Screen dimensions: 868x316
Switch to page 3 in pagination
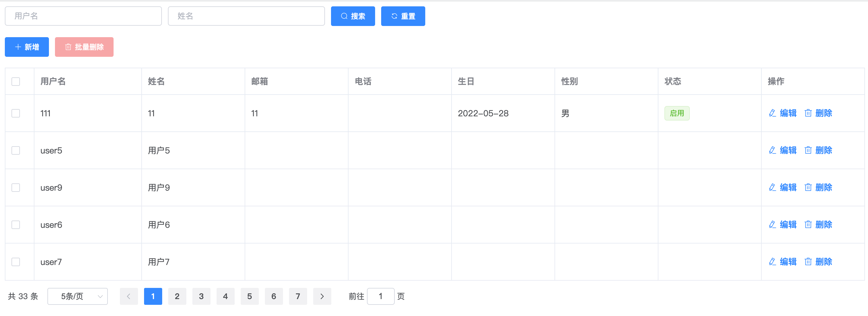[201, 296]
